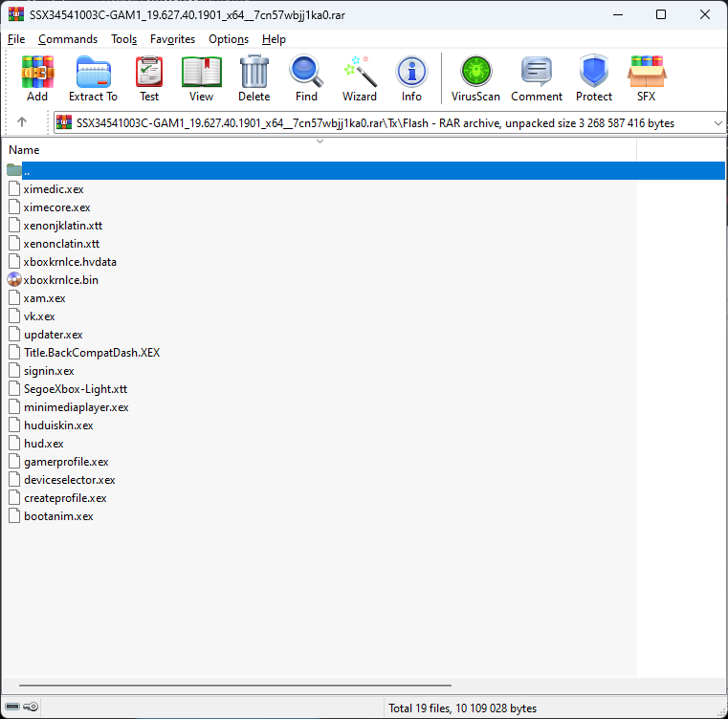Open the Options menu
Viewport: 728px width, 719px height.
click(229, 39)
